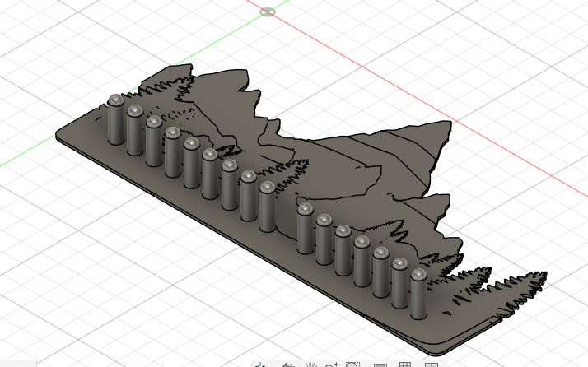Image resolution: width=588 pixels, height=367 pixels.
Task: Click the grid and snaps settings icon
Action: pyautogui.click(x=405, y=365)
